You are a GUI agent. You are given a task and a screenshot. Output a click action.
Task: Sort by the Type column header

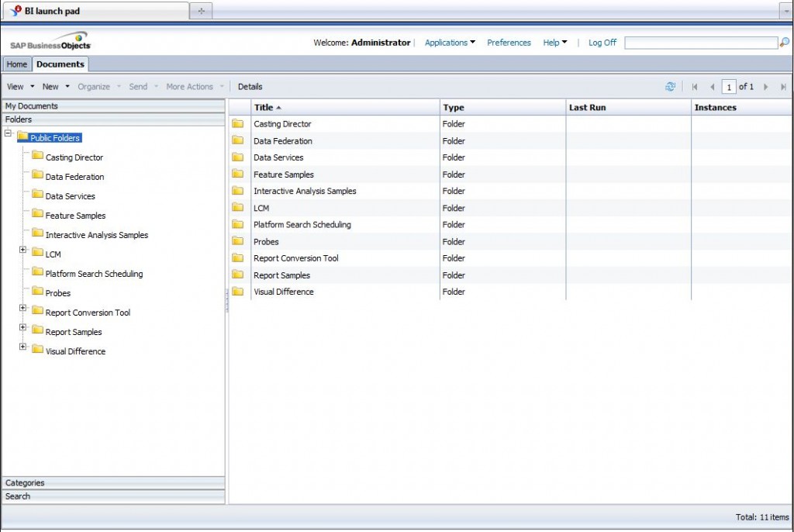tap(502, 108)
